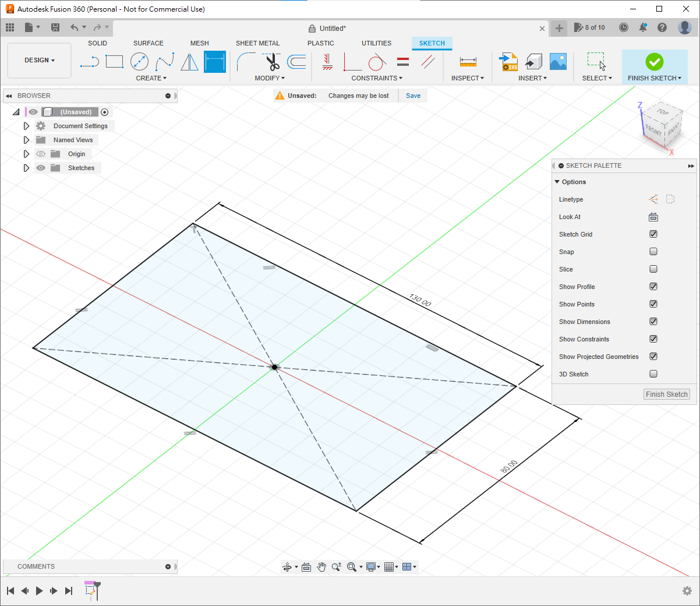Switch to the SHEET METAL tab
Viewport: 700px width, 606px height.
[257, 43]
